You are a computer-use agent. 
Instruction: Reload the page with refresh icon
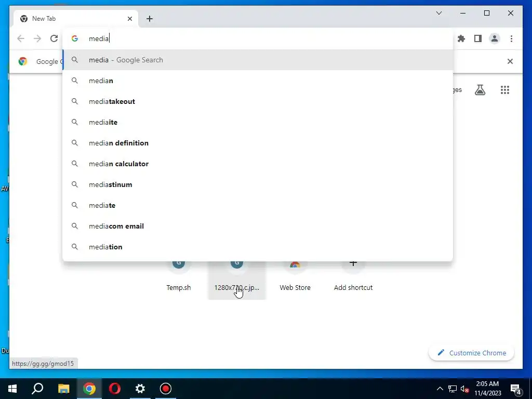pyautogui.click(x=54, y=38)
